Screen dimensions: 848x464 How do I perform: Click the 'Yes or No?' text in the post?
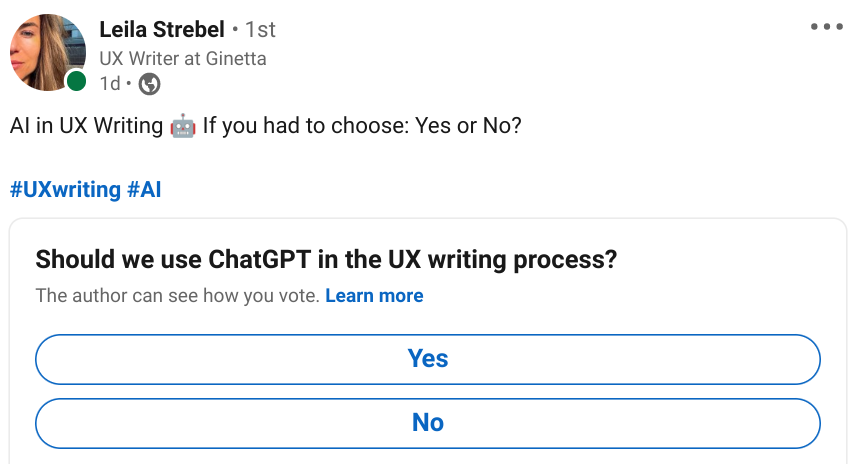pyautogui.click(x=468, y=126)
